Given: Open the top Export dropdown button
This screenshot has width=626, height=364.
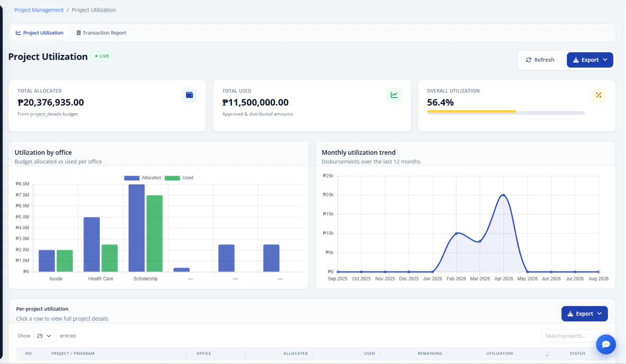Looking at the screenshot, I should click(590, 60).
